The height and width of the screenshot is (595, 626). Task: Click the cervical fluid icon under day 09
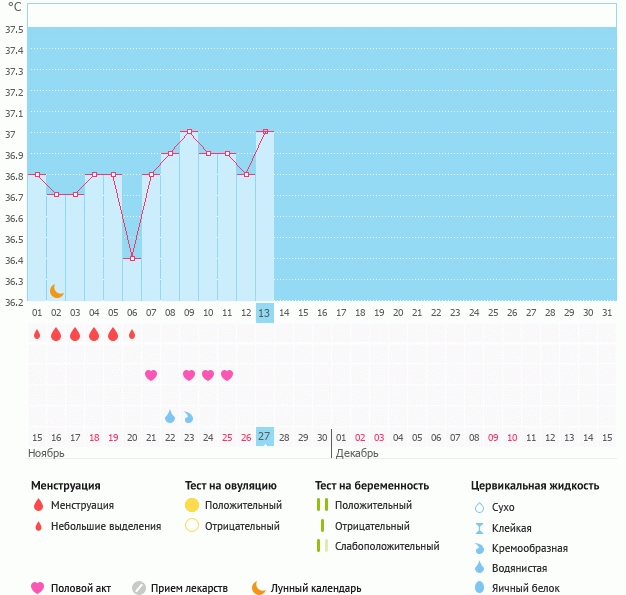pos(189,416)
